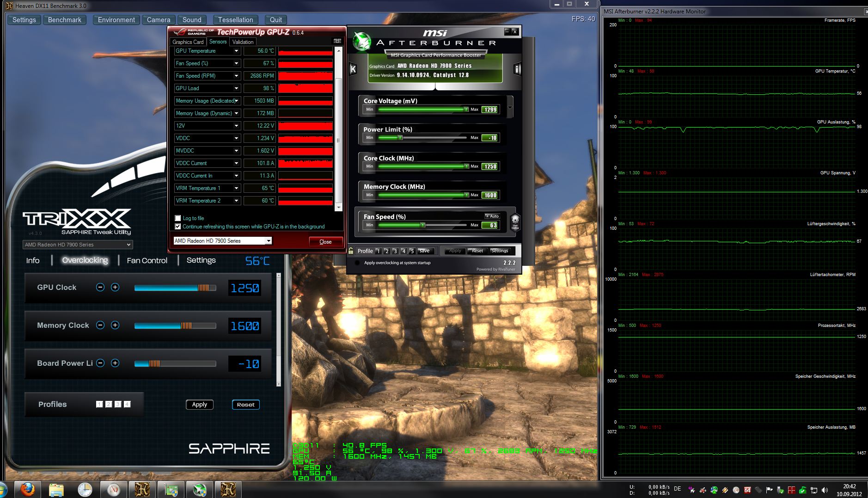The image size is (868, 498).
Task: Open Afterburner Kombustor K side button
Action: click(x=353, y=69)
